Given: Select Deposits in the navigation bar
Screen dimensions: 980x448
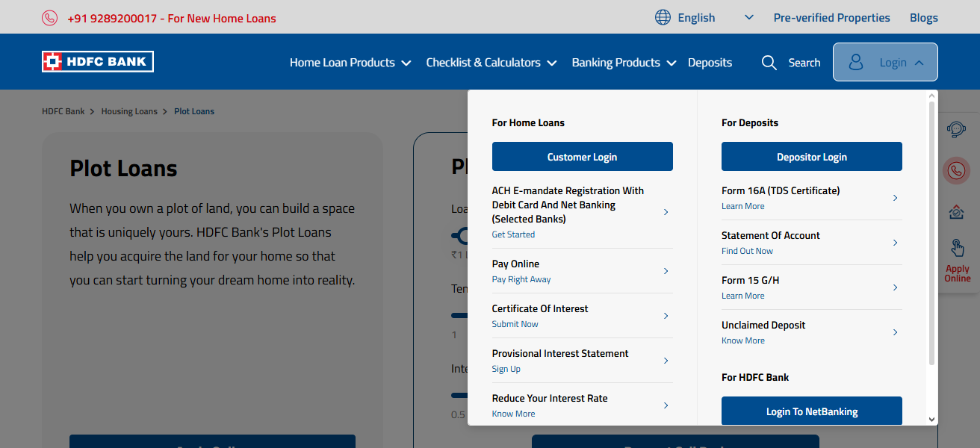Looking at the screenshot, I should click(x=710, y=63).
